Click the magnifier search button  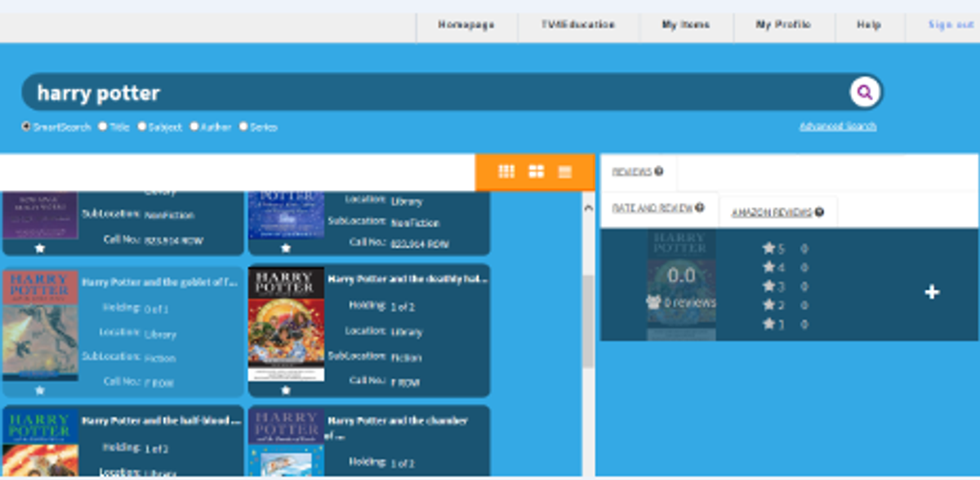[865, 92]
